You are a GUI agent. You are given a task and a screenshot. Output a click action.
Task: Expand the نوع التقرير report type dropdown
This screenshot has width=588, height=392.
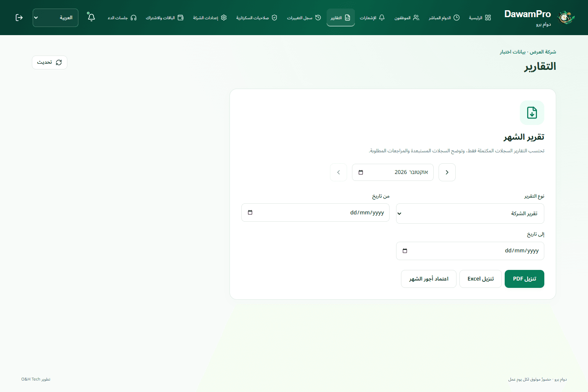[x=470, y=214]
